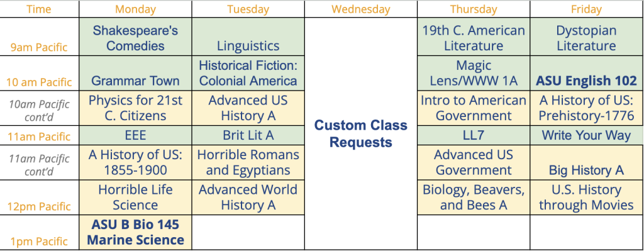Screen dimensions: 644x251
Task: Click the Brit Lit A cell
Action: click(248, 135)
